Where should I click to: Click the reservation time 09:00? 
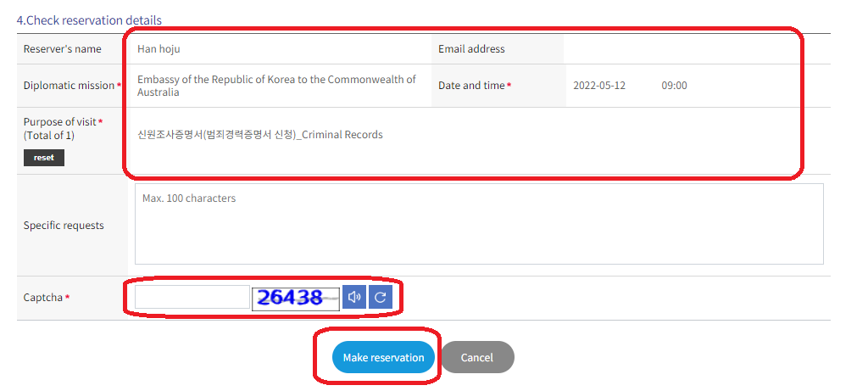point(674,86)
